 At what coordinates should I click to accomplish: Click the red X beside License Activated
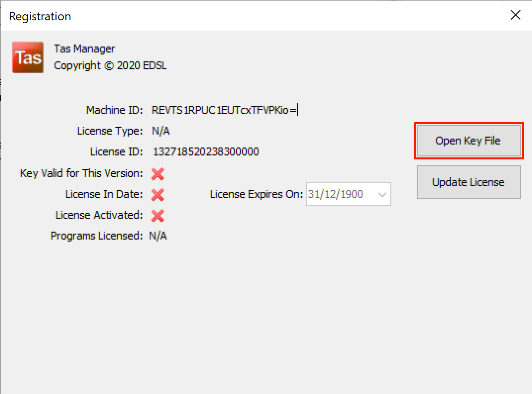(158, 216)
